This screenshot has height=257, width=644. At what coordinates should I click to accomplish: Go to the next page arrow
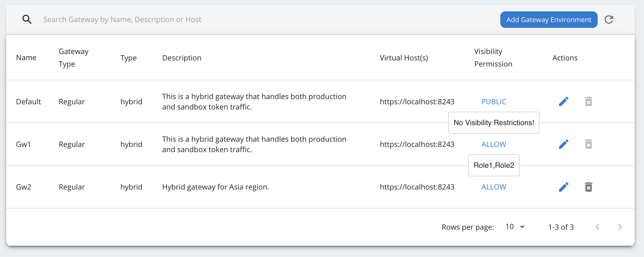point(620,227)
